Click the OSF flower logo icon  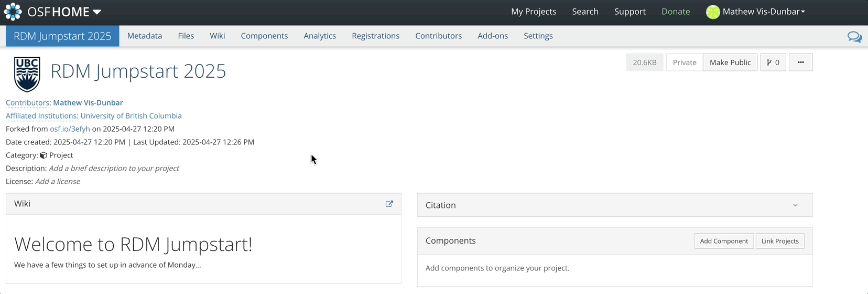(13, 12)
